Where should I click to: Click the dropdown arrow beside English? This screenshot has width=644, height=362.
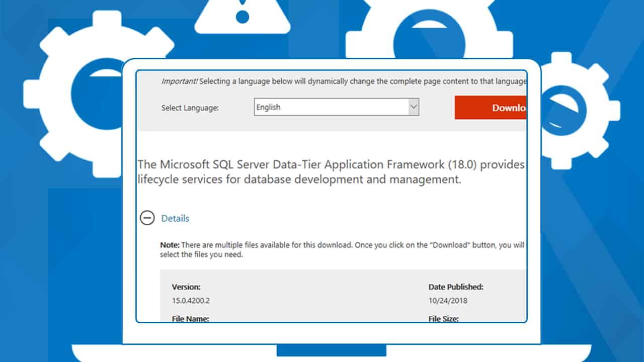tap(414, 107)
